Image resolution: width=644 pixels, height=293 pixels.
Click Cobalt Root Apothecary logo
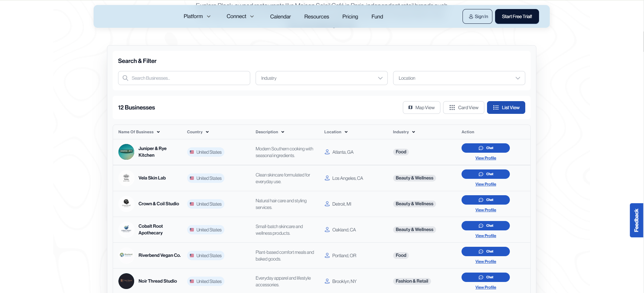pyautogui.click(x=126, y=229)
